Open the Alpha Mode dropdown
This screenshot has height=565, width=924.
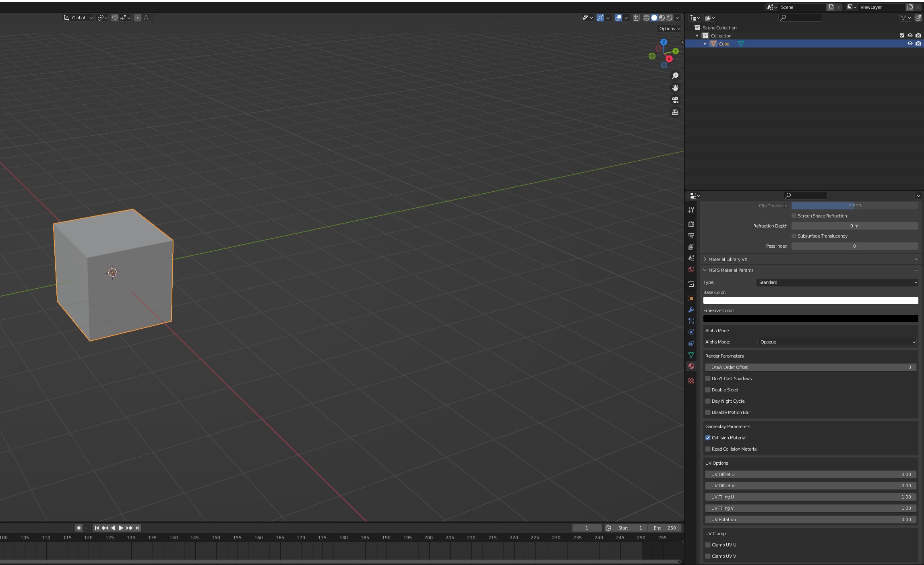tap(837, 342)
